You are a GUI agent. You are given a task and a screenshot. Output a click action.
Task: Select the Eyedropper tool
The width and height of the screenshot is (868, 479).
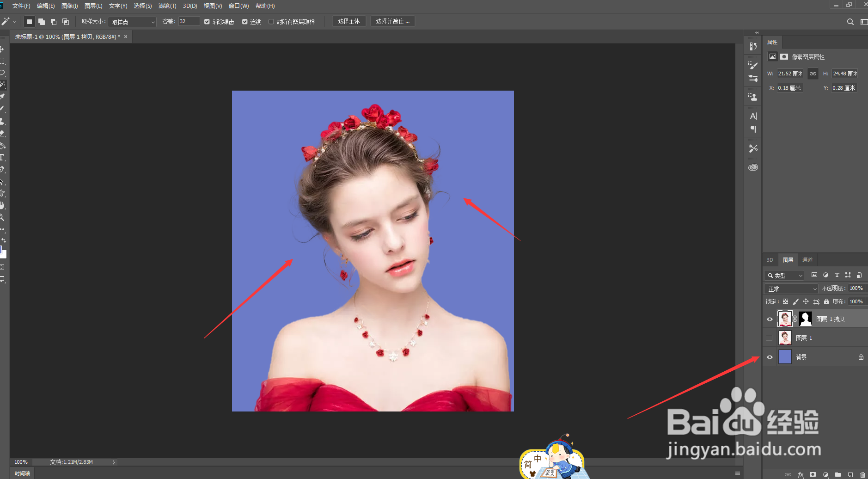pyautogui.click(x=2, y=97)
